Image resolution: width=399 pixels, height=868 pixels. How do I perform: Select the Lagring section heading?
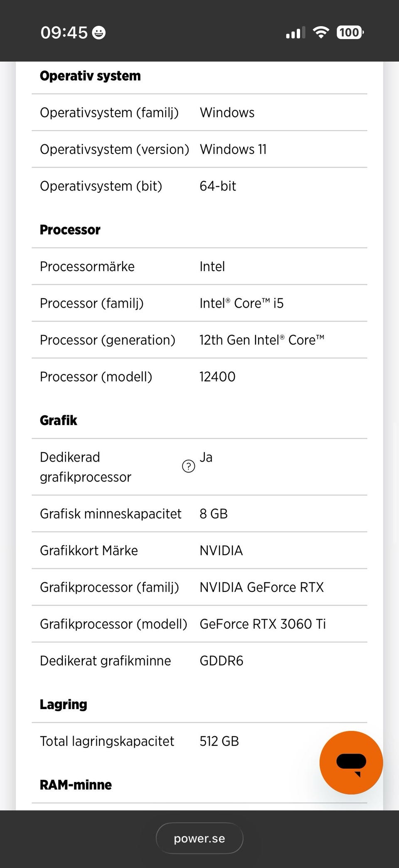click(64, 705)
